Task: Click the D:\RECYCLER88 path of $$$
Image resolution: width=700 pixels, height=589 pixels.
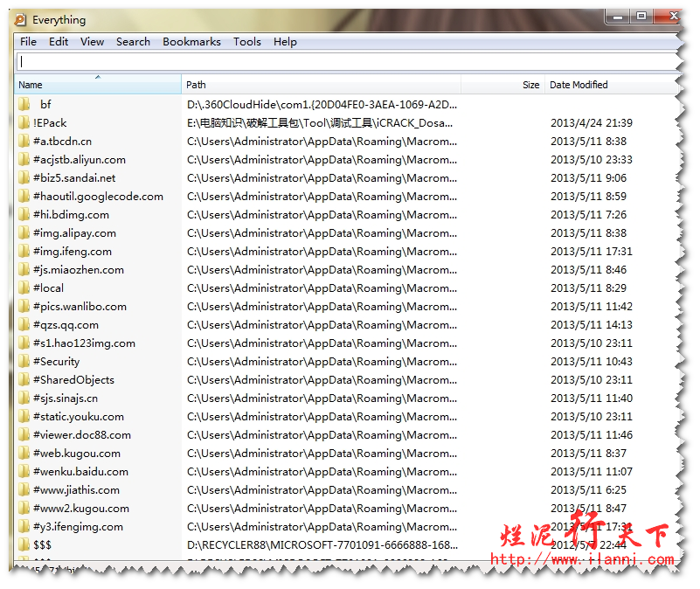Action: tap(322, 544)
